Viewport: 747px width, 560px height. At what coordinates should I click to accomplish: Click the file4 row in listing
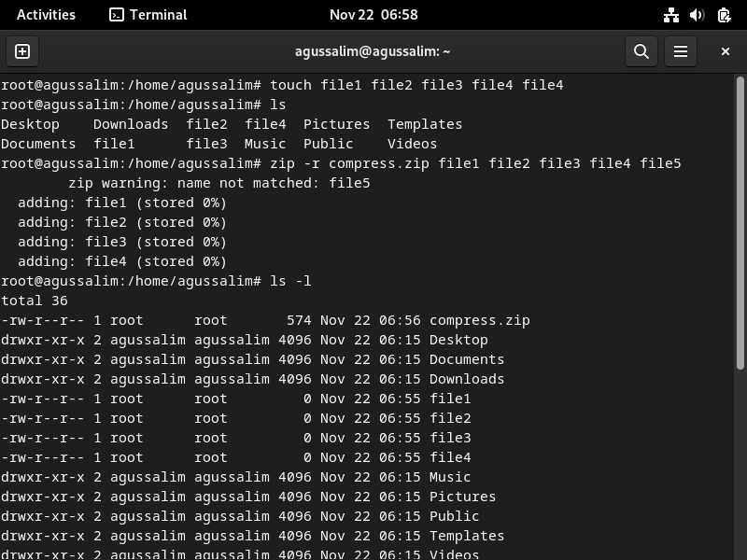[x=236, y=457]
